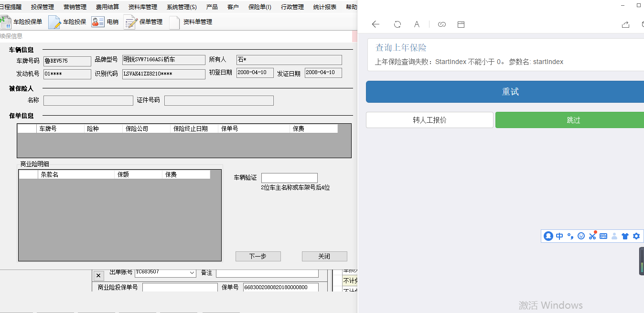Click the 发证日期 field
Viewport: 644px width, 313px height.
323,73
